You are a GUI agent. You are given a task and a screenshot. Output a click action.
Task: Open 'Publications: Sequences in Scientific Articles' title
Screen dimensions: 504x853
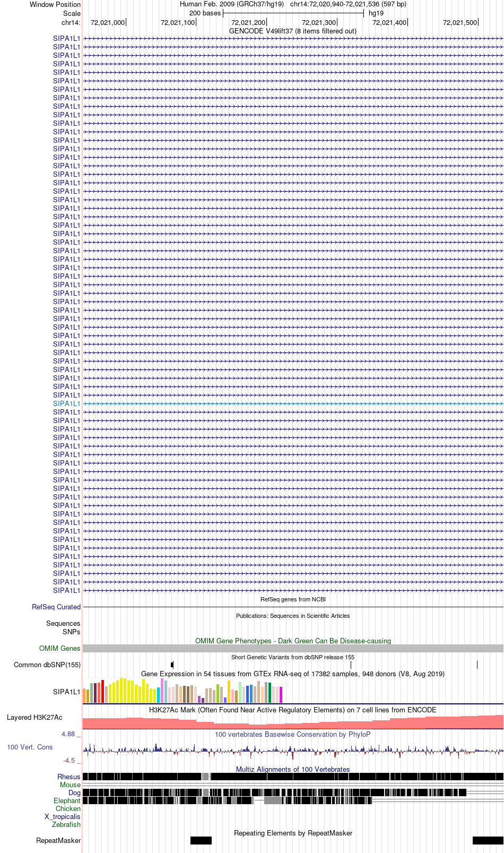(293, 616)
